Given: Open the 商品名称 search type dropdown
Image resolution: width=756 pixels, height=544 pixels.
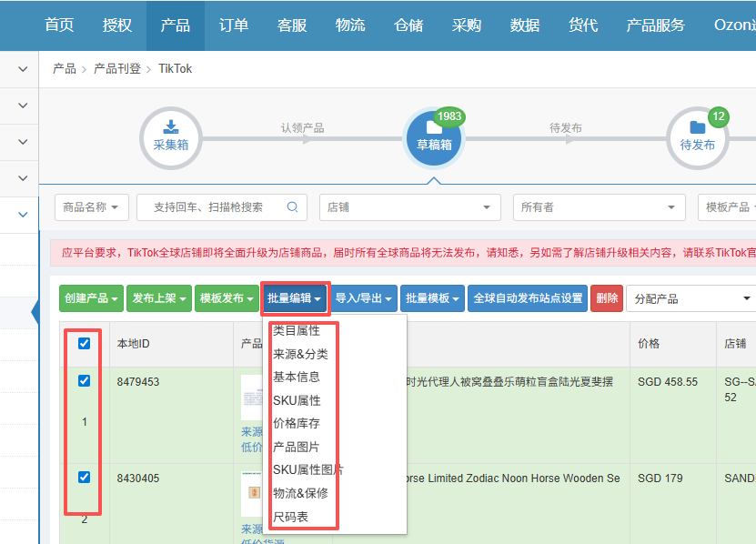Looking at the screenshot, I should (91, 207).
